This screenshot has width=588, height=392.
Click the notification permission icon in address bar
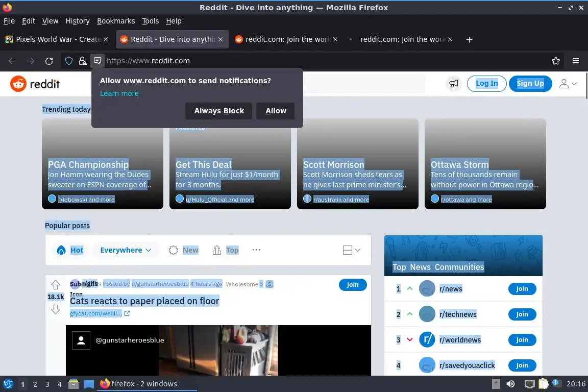pos(97,60)
